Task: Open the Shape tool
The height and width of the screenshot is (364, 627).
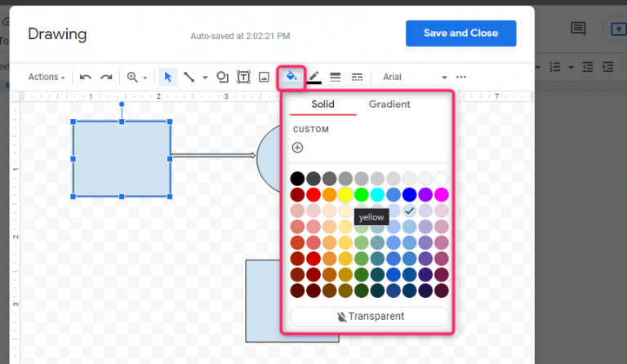Action: 222,77
